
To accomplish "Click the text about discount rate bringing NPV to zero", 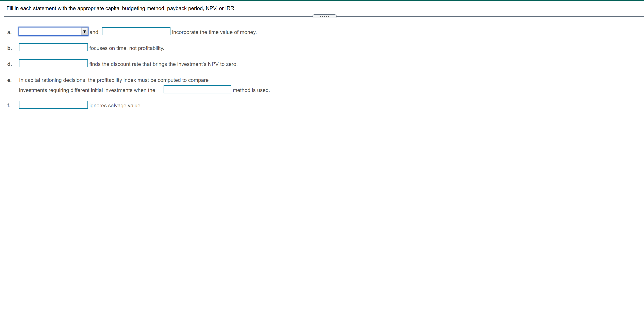I will pyautogui.click(x=163, y=64).
